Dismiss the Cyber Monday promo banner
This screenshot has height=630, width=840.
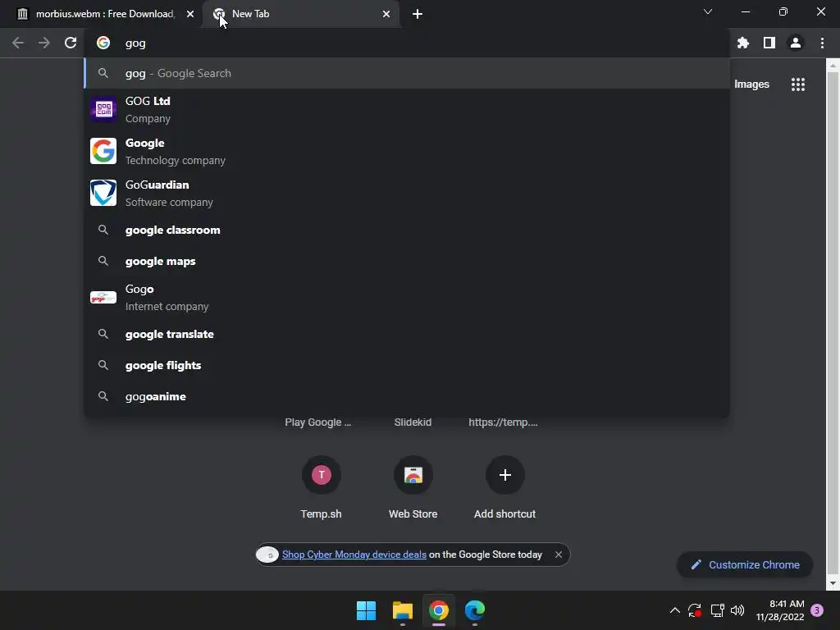click(x=558, y=555)
